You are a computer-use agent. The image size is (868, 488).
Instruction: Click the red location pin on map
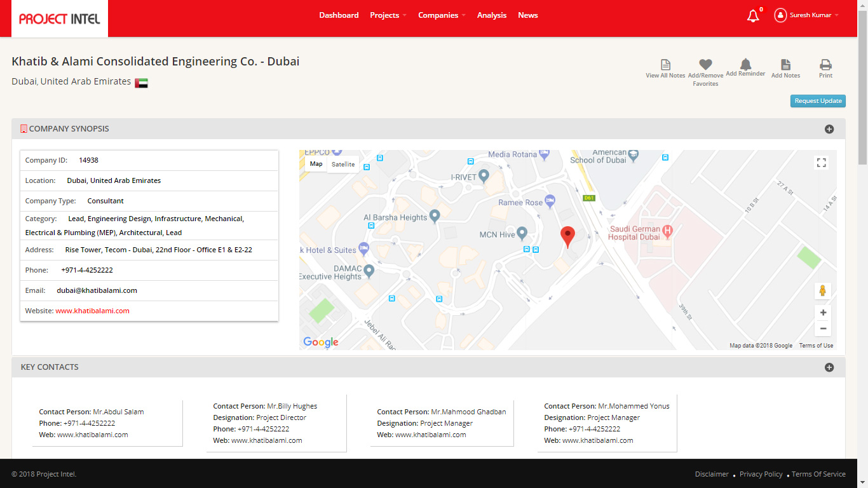coord(567,236)
